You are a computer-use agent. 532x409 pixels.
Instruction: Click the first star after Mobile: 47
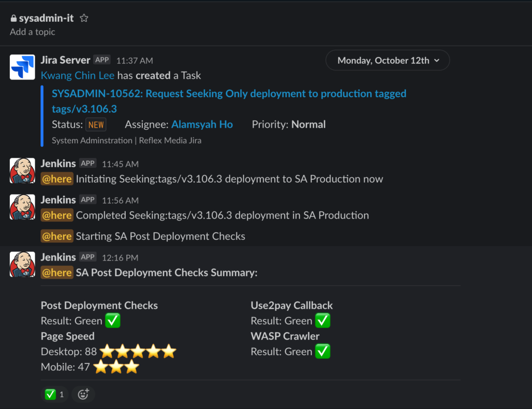[x=101, y=366]
